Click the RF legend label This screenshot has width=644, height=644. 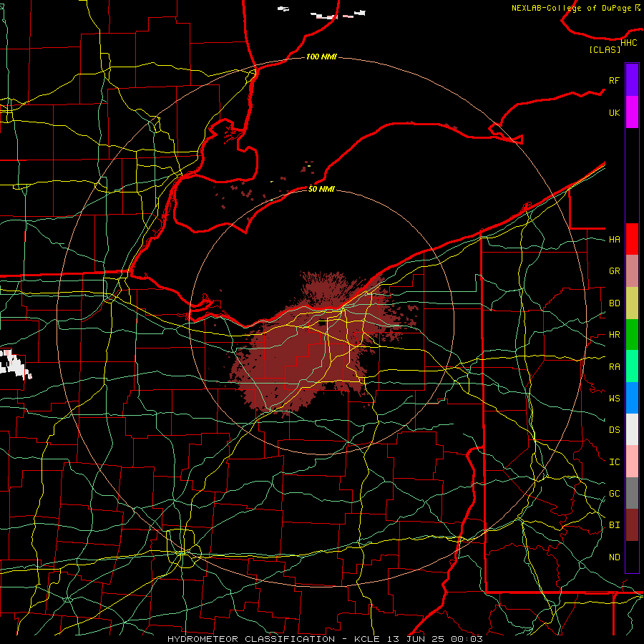(614, 80)
